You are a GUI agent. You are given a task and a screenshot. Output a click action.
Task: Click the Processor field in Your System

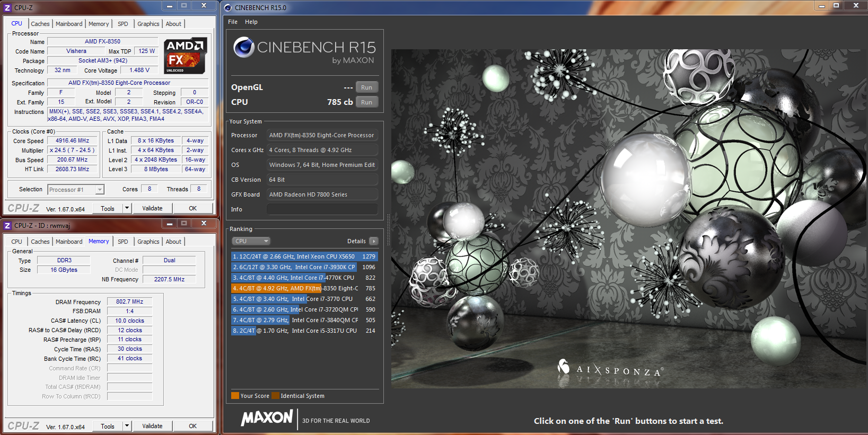[322, 135]
